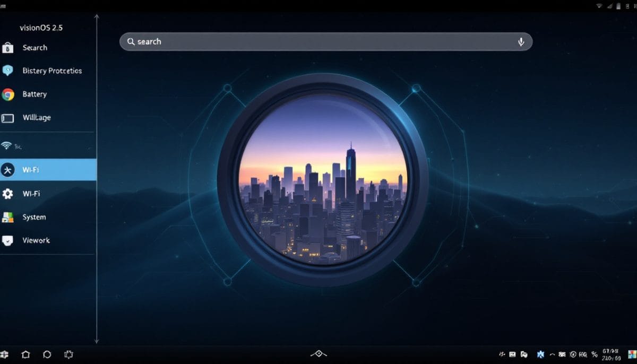Choose the Willlage sidebar entry

(x=48, y=118)
